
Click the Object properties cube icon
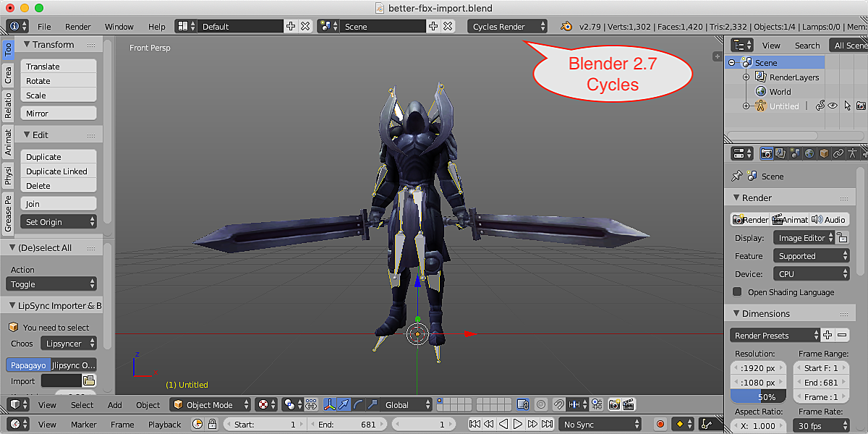click(x=824, y=153)
